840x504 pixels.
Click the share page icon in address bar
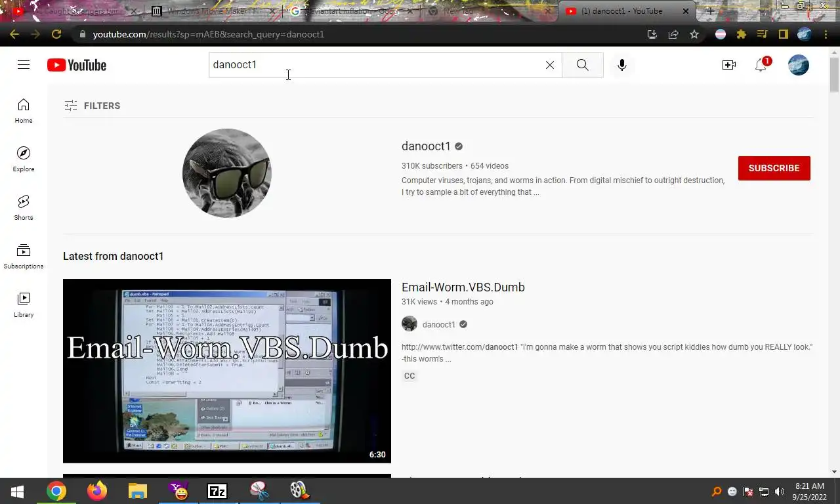pos(673,34)
